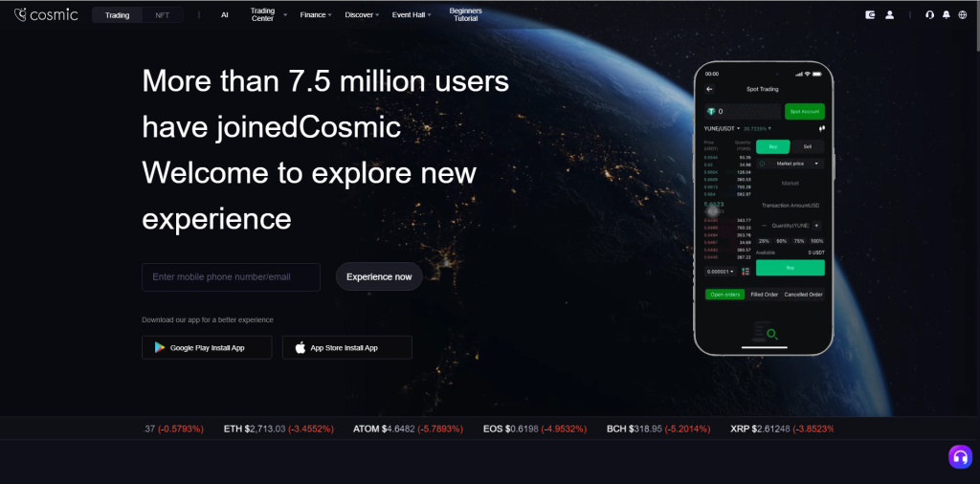Open the globe language selector icon
980x484 pixels.
click(x=963, y=15)
